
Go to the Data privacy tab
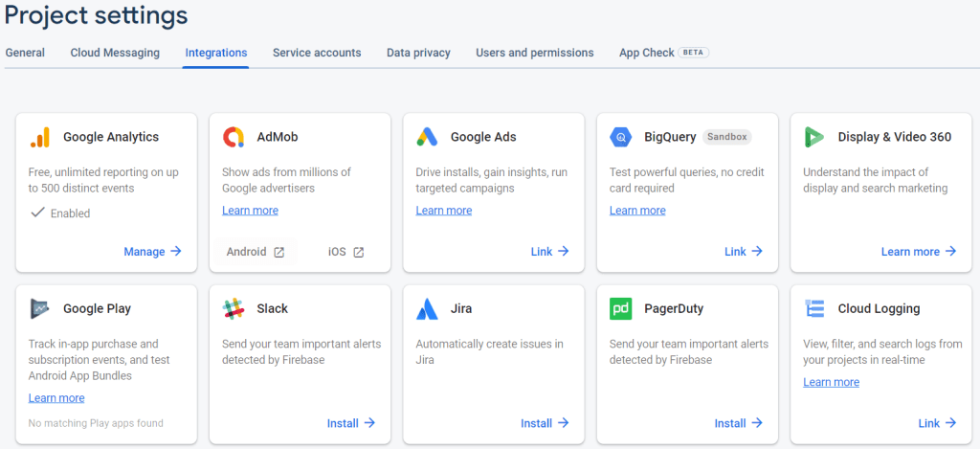point(419,53)
